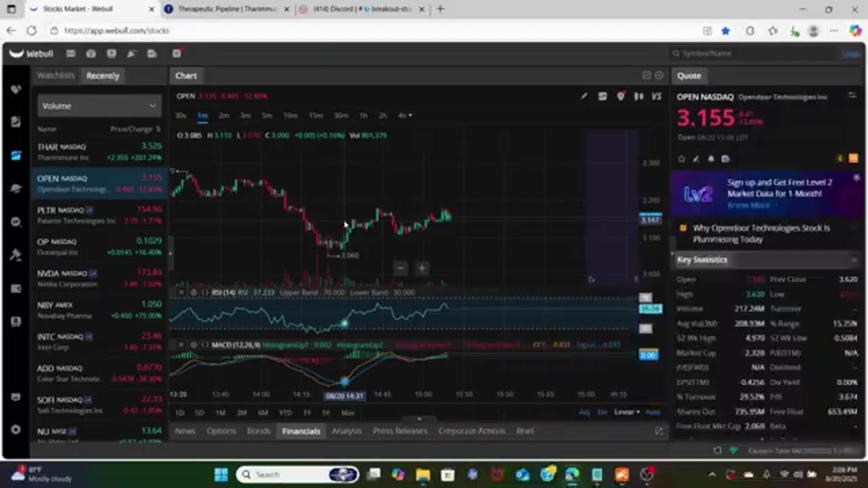This screenshot has height=488, width=868.
Task: Set a price alert with bell icon
Action: point(711,159)
